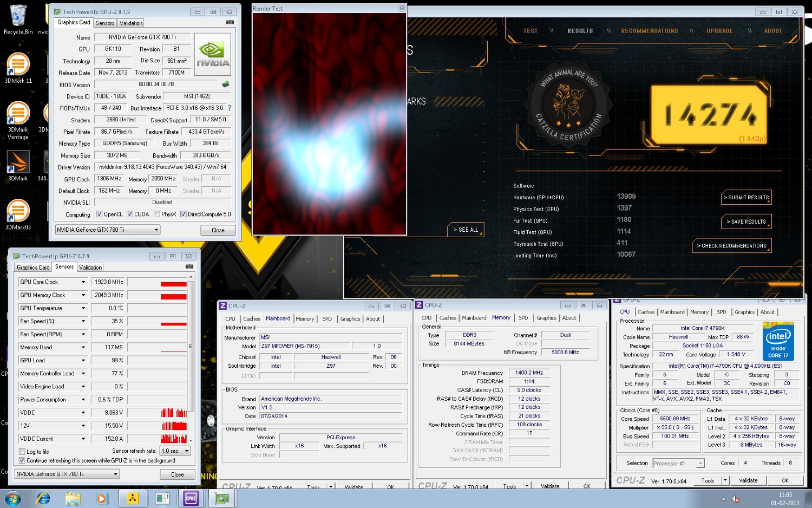
Task: Open the GPU selector dropdown in Graphics Card window
Action: point(108,230)
